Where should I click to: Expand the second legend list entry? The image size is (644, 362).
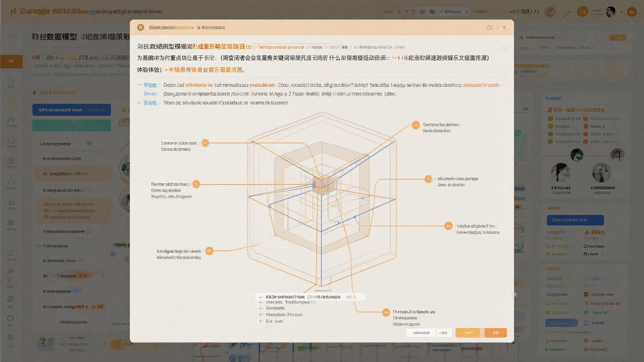[261, 302]
